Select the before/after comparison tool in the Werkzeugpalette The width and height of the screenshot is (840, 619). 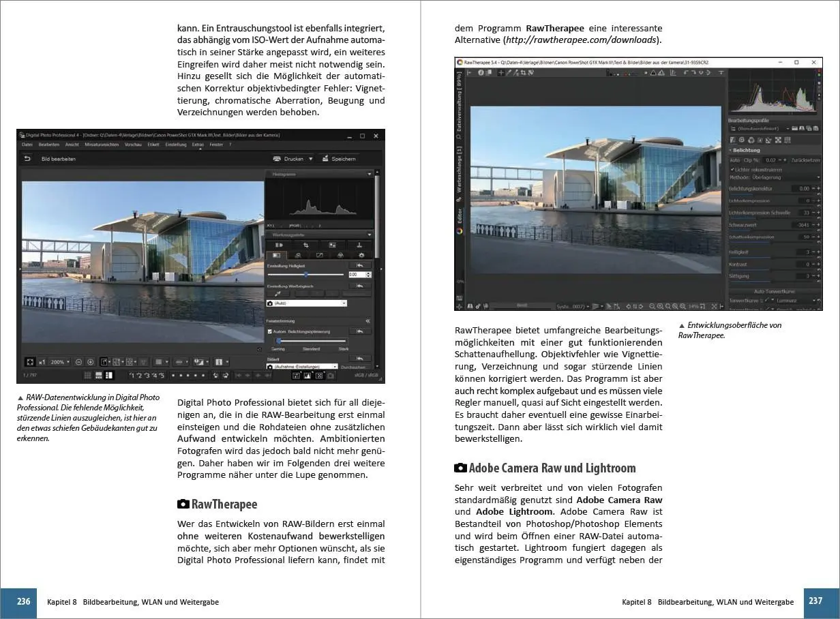pos(279,245)
